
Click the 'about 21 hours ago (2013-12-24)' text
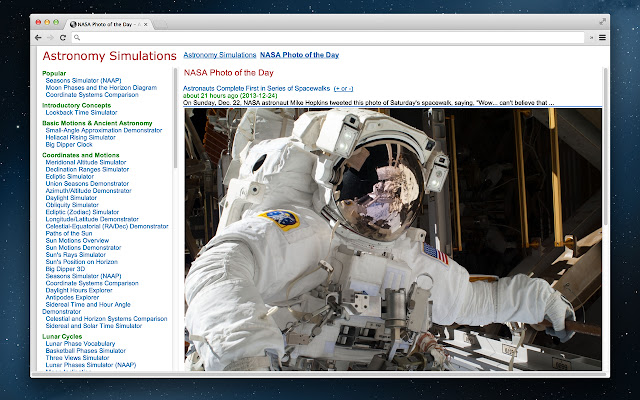pyautogui.click(x=230, y=96)
